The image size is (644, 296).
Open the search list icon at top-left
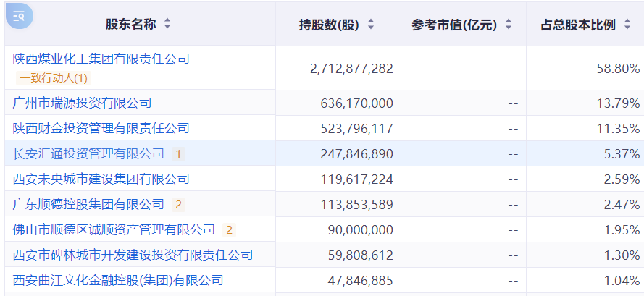(x=19, y=16)
